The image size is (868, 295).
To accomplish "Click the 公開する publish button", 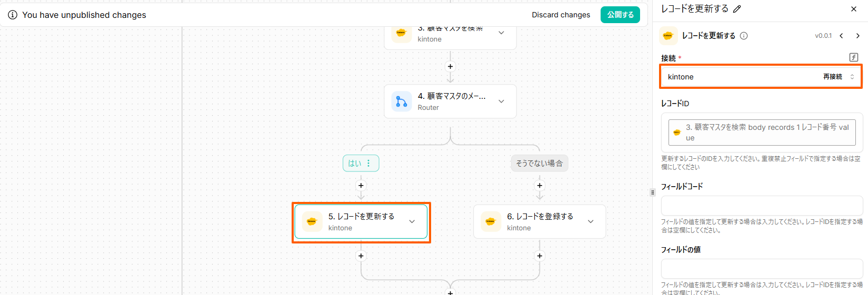I will (x=620, y=15).
